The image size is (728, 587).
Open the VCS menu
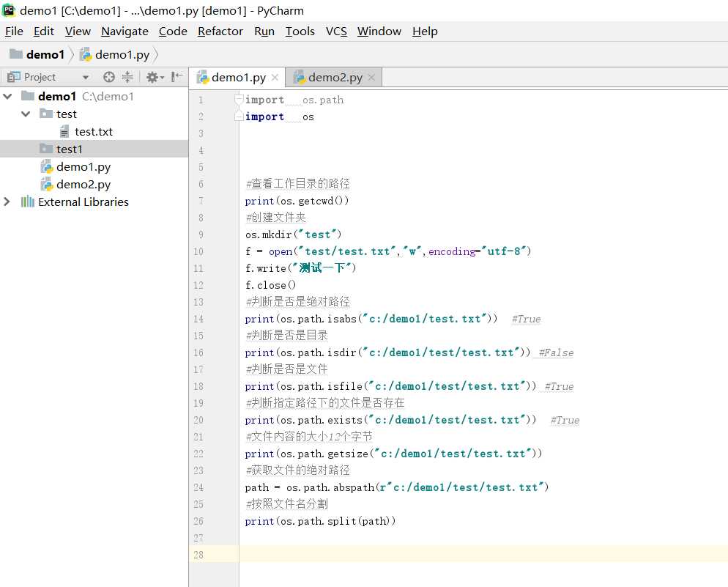336,31
